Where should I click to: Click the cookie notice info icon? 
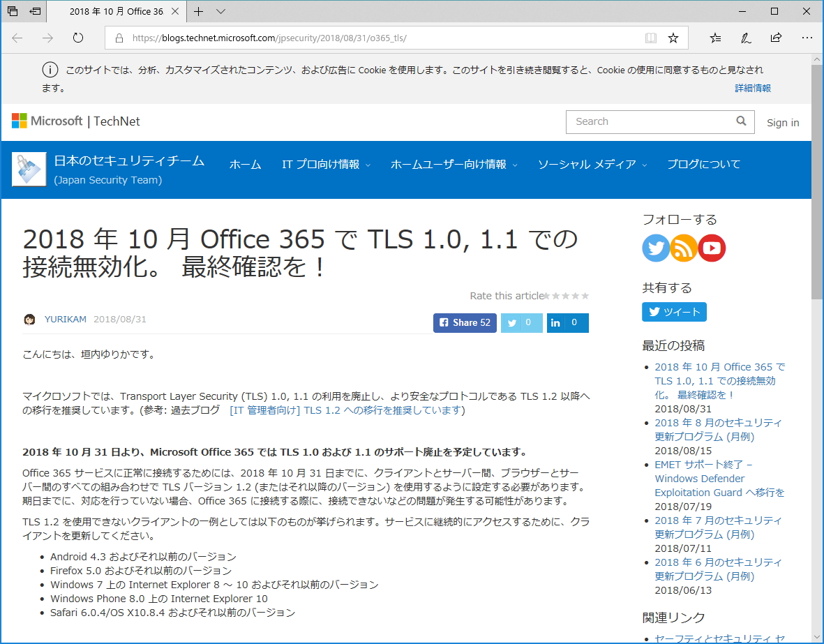[50, 70]
